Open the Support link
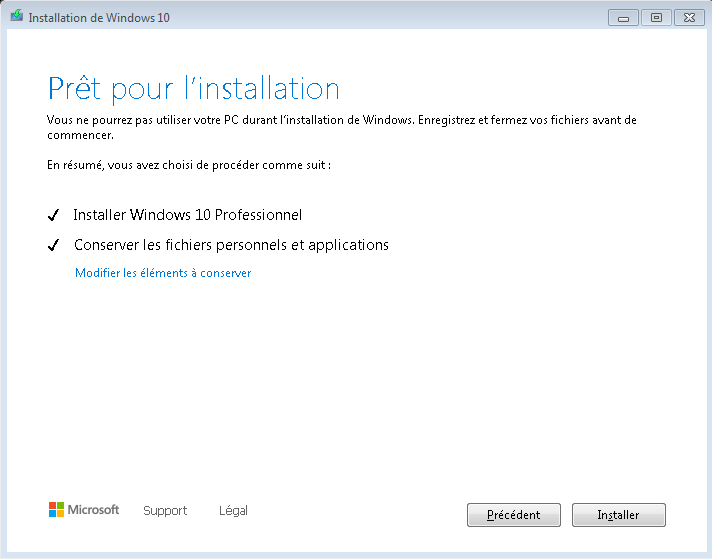 point(165,510)
